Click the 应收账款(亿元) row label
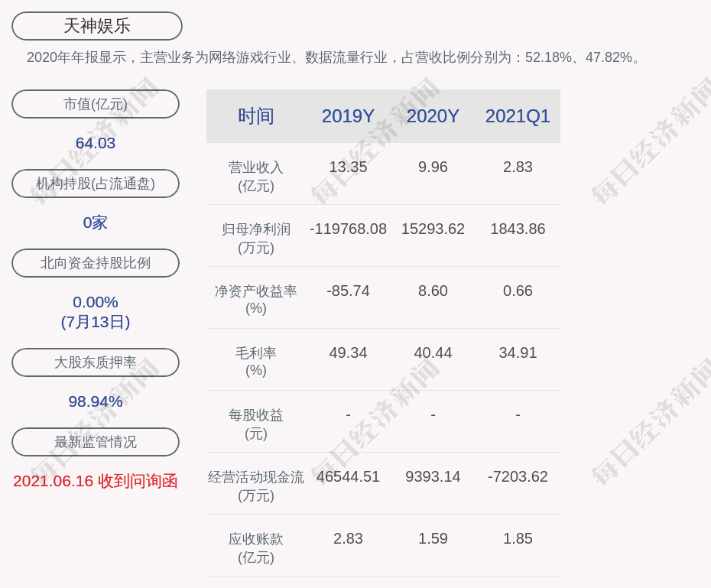The height and width of the screenshot is (588, 711). (255, 547)
